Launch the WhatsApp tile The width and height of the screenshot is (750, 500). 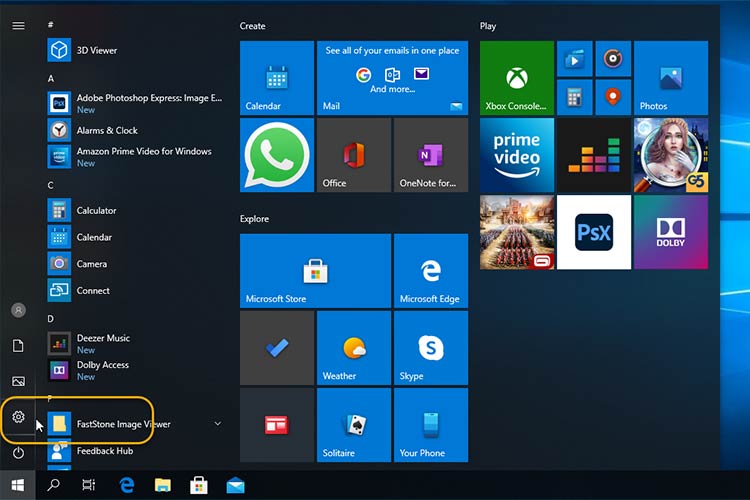pos(277,155)
